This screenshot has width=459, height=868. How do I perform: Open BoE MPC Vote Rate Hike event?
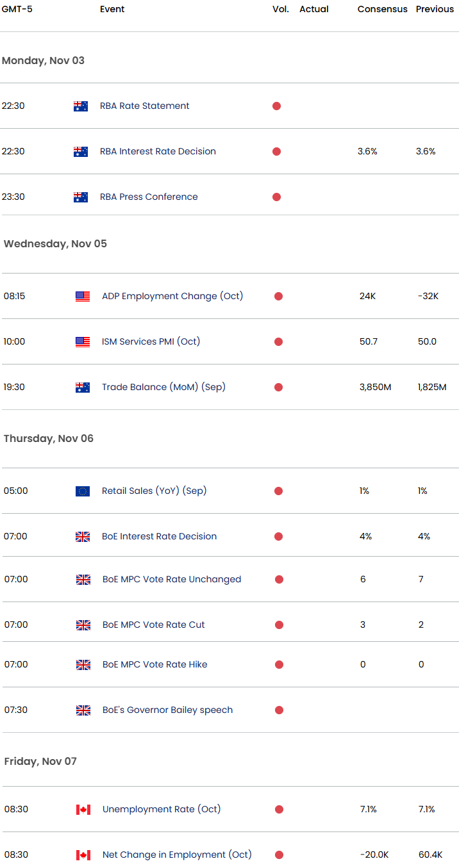(155, 665)
